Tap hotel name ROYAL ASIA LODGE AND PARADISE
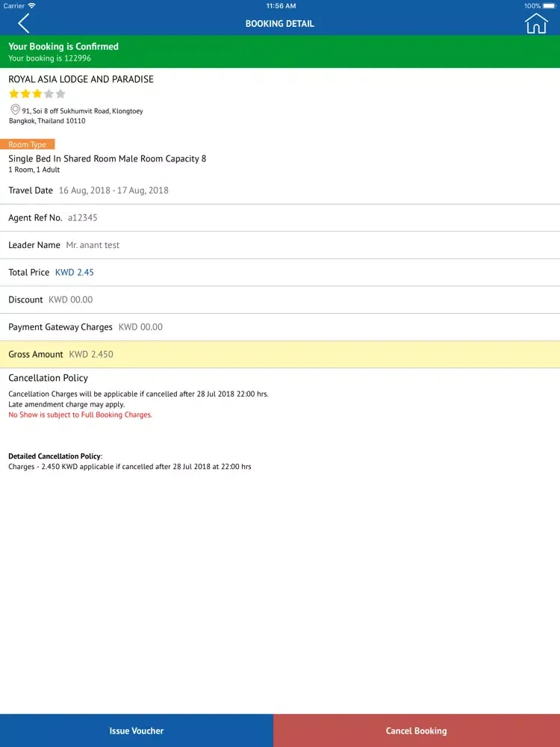 coord(81,79)
